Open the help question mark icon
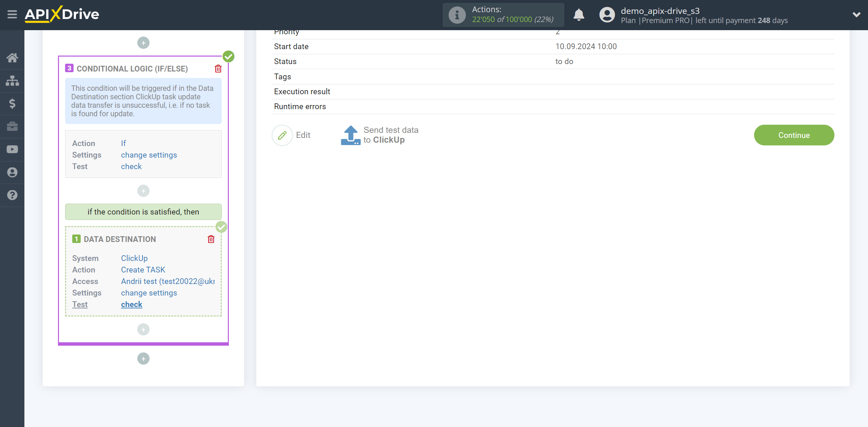868x427 pixels. pos(12,195)
